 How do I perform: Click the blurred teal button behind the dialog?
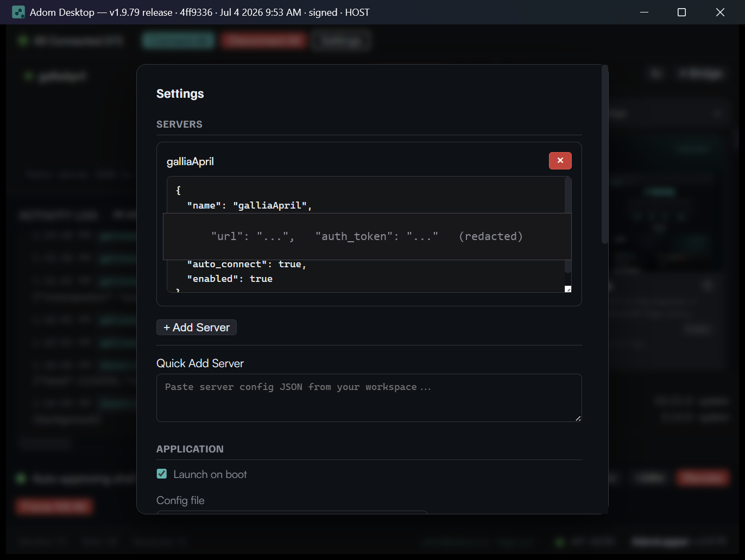coord(179,41)
